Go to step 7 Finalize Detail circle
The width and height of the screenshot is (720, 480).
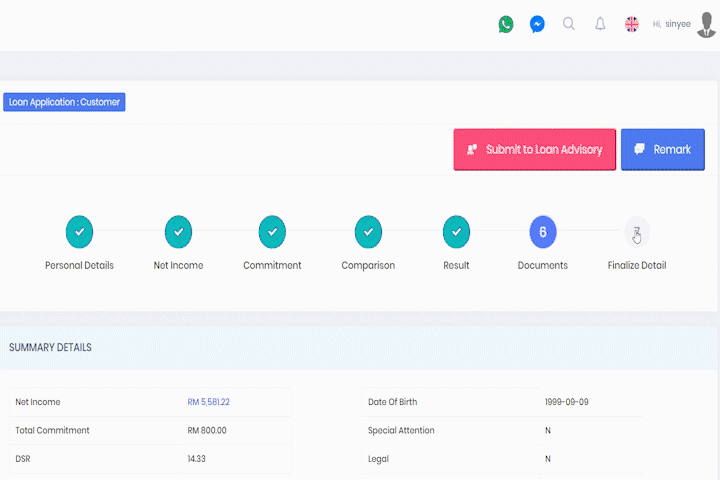(x=637, y=232)
